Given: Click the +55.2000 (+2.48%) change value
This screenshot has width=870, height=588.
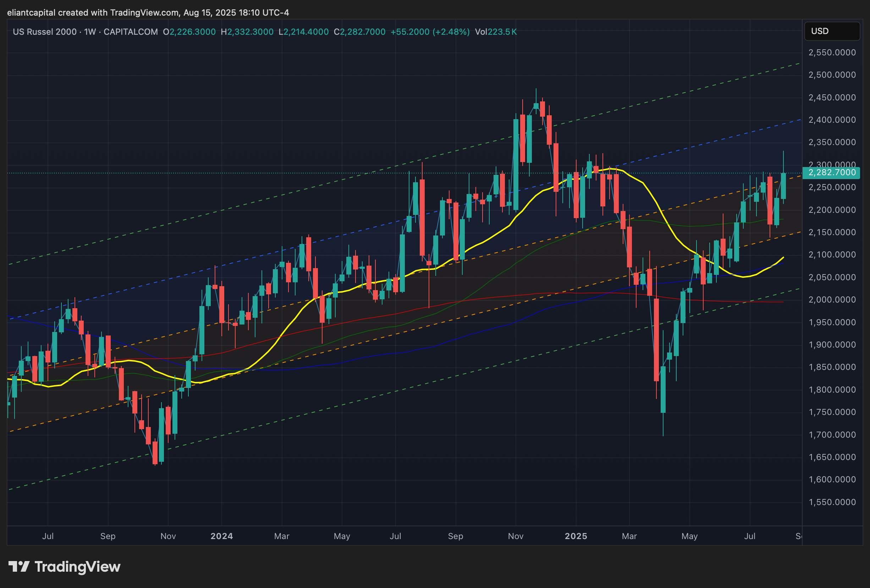Looking at the screenshot, I should [x=430, y=32].
